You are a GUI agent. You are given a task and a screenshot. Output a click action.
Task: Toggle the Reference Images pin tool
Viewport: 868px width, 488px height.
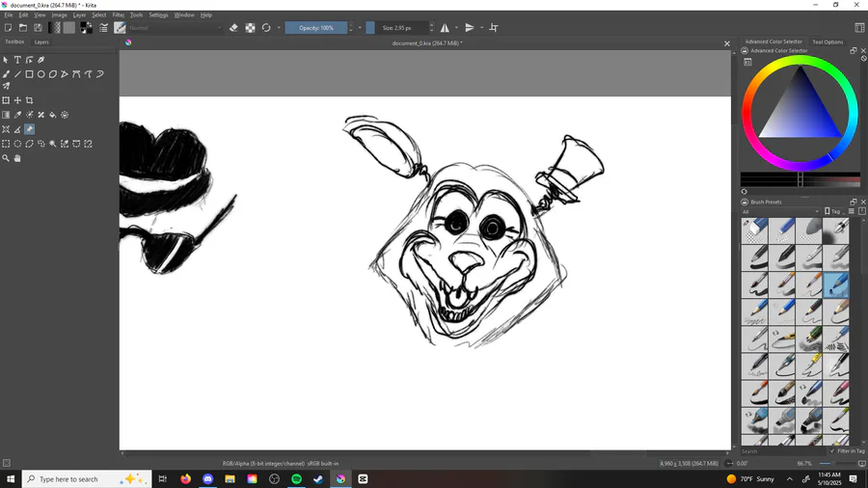pyautogui.click(x=29, y=129)
